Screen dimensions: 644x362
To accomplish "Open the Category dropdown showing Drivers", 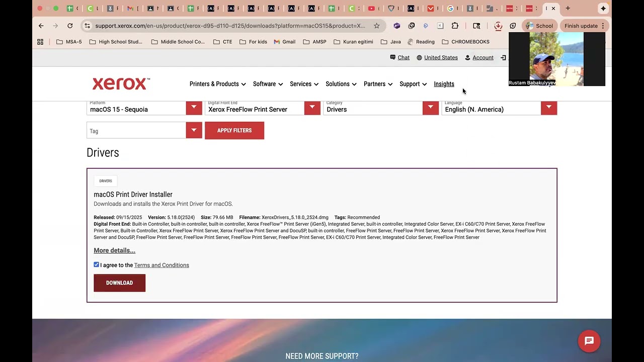I will [381, 108].
